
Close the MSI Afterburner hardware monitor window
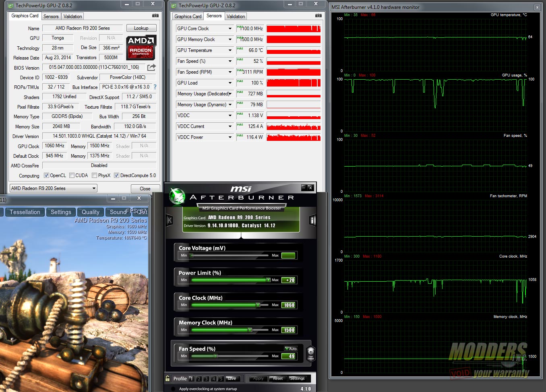537,7
